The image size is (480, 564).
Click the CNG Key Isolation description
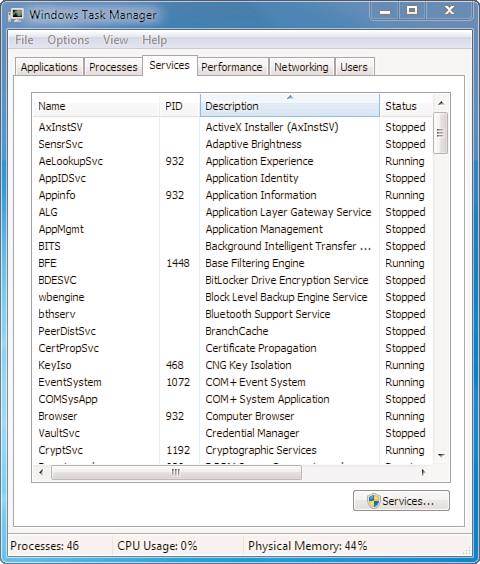coord(248,365)
